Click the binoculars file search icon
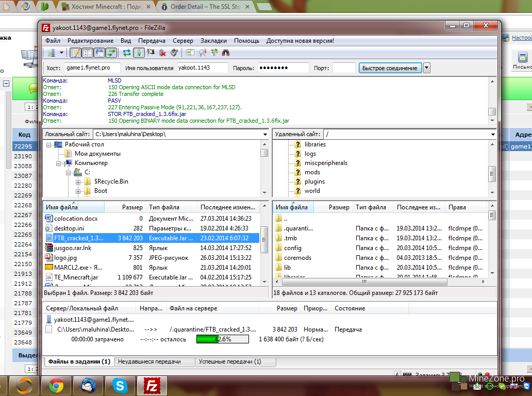This screenshot has width=532, height=396. [225, 53]
